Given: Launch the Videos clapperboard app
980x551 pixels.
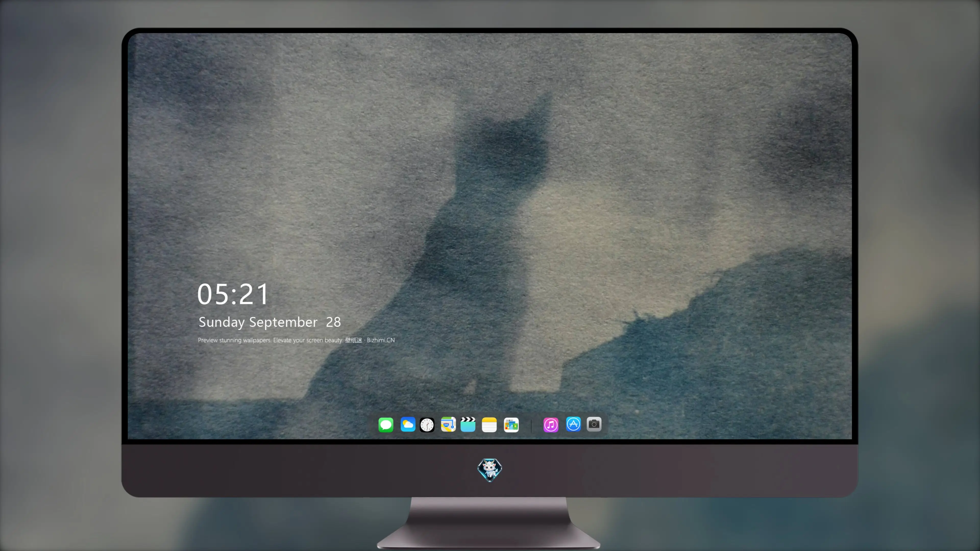Looking at the screenshot, I should 468,425.
